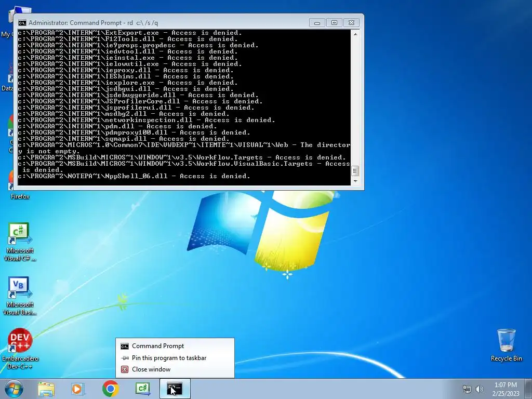Click the F12Tools.dll output line
This screenshot has width=532, height=399.
point(128,39)
